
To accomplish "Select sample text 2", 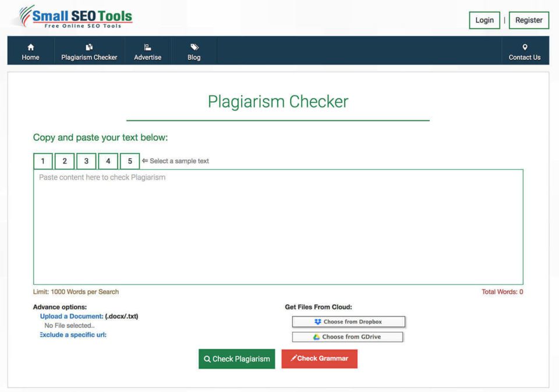I will pyautogui.click(x=65, y=161).
